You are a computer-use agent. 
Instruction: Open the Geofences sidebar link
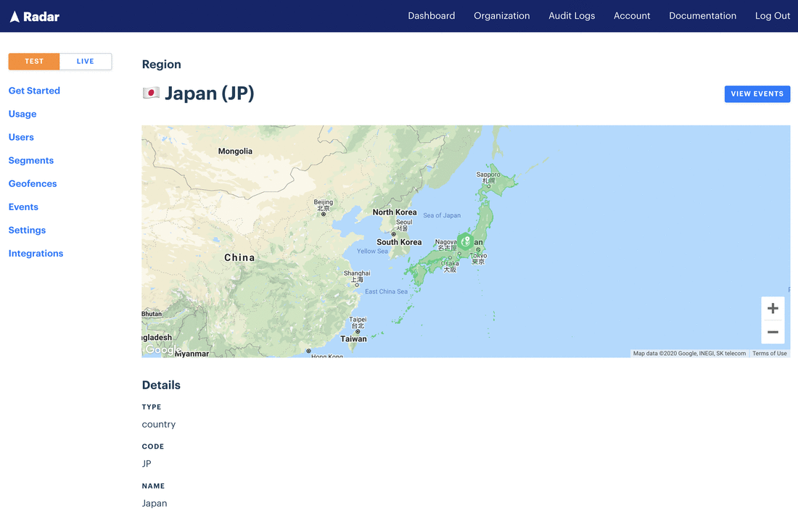[x=33, y=183]
